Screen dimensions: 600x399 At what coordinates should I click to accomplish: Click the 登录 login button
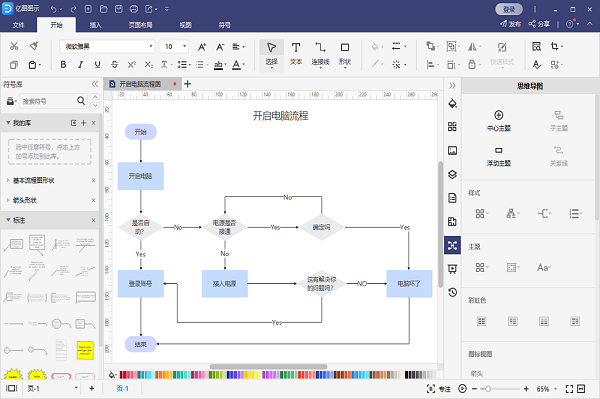pyautogui.click(x=509, y=9)
